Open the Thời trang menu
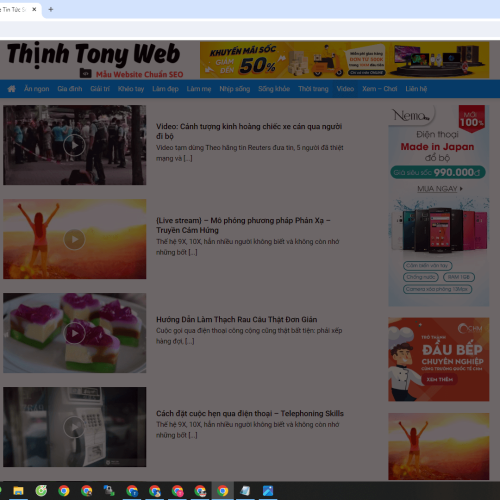 click(x=313, y=89)
